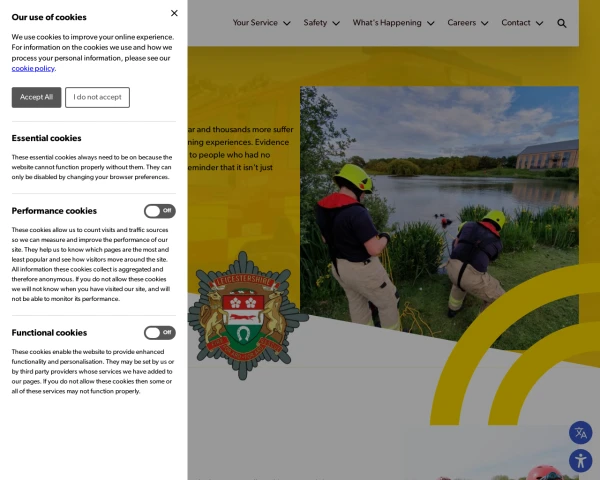
Task: Expand the Contact menu chevron
Action: (x=539, y=23)
